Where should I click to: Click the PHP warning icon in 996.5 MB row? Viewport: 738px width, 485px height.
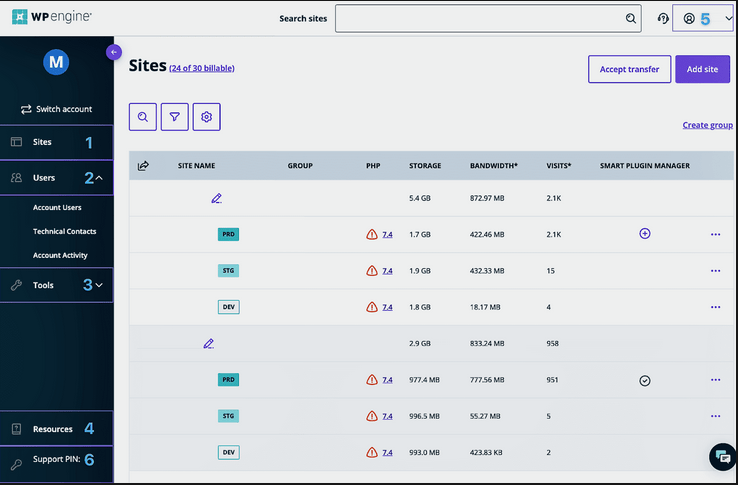click(x=372, y=416)
